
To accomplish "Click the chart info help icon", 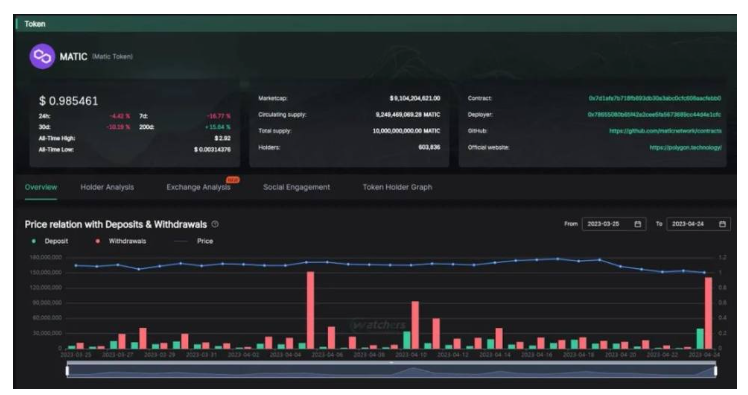I will click(x=215, y=224).
